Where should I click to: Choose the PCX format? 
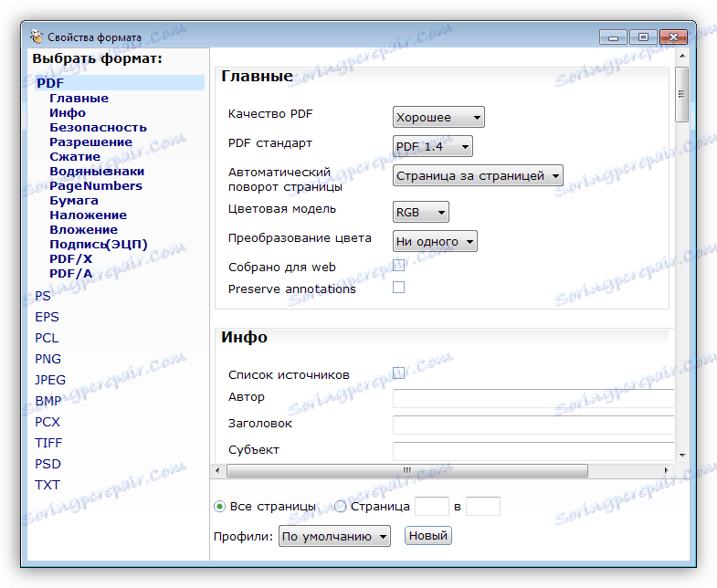tap(47, 422)
